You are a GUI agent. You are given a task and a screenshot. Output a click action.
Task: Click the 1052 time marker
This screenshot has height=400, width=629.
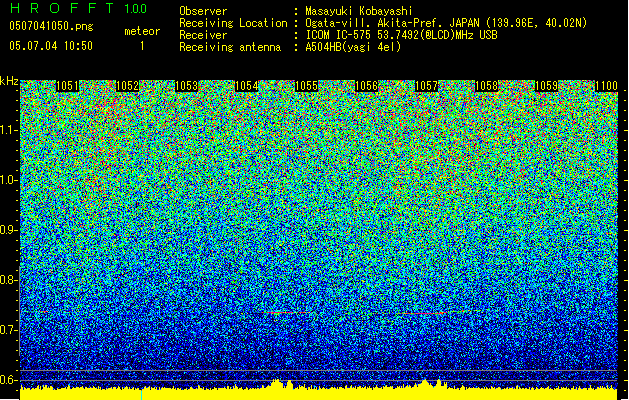point(127,86)
